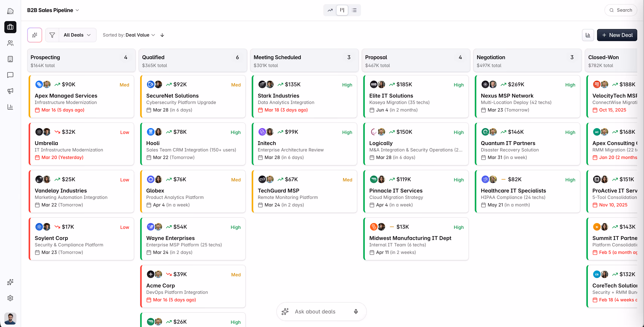This screenshot has width=644, height=327.
Task: Open the Stark Industries deal
Action: [304, 96]
